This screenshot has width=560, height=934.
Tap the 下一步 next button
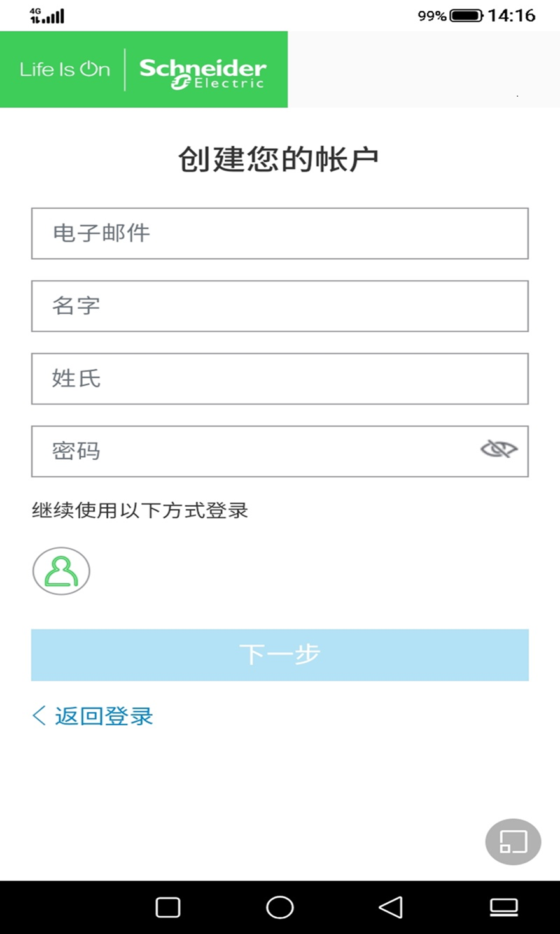280,654
